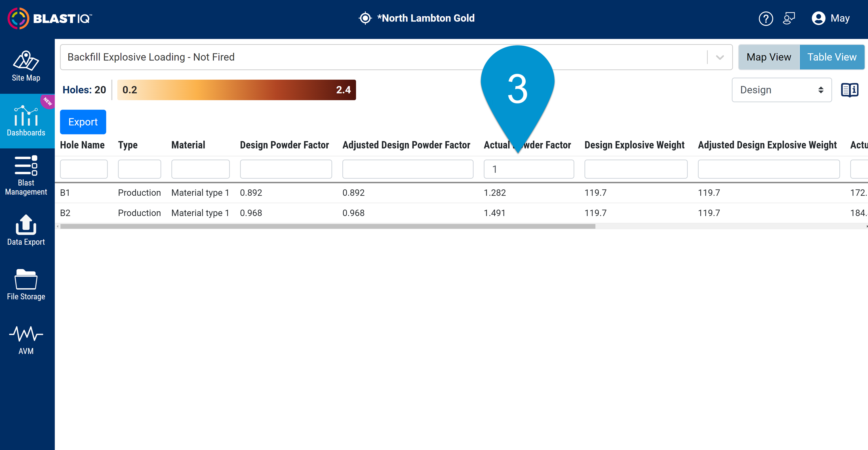The height and width of the screenshot is (450, 868).
Task: Switch to Map View
Action: coord(769,57)
